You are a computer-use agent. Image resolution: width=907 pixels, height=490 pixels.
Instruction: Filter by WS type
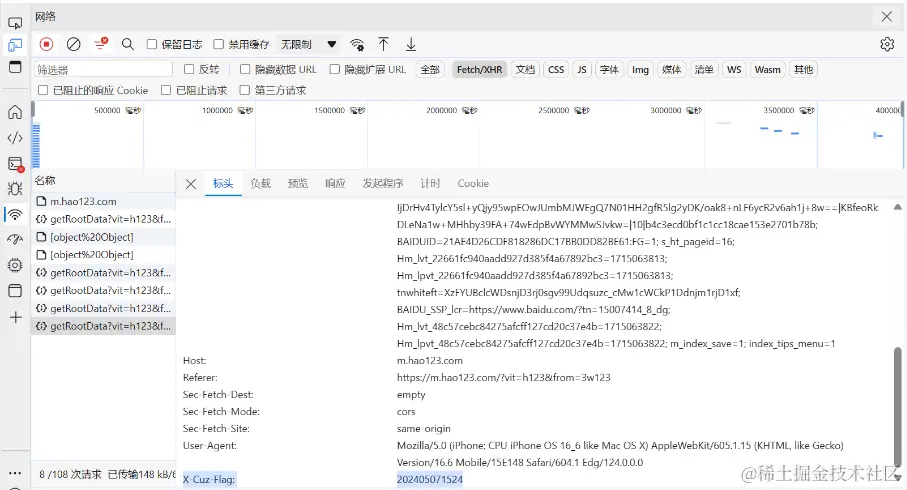pos(734,69)
